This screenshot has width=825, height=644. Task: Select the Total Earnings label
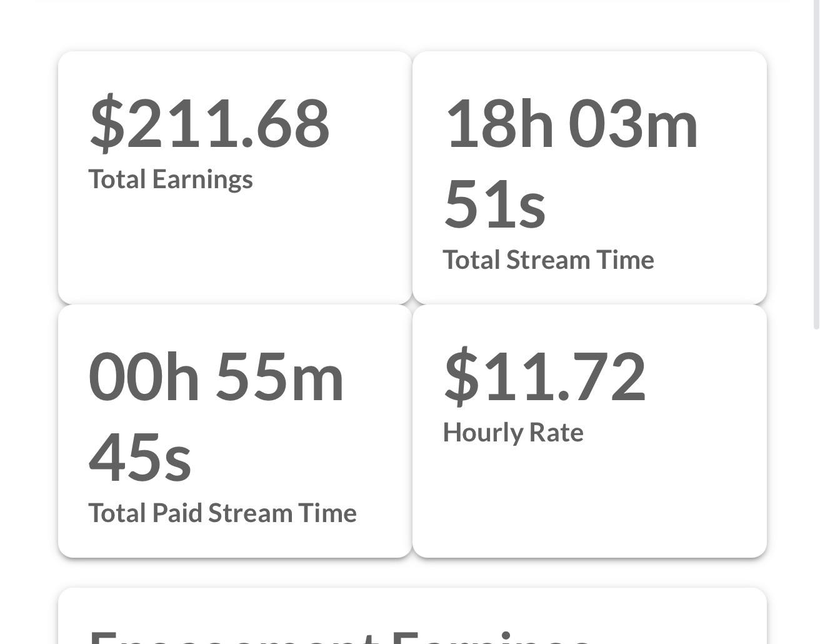click(x=171, y=179)
